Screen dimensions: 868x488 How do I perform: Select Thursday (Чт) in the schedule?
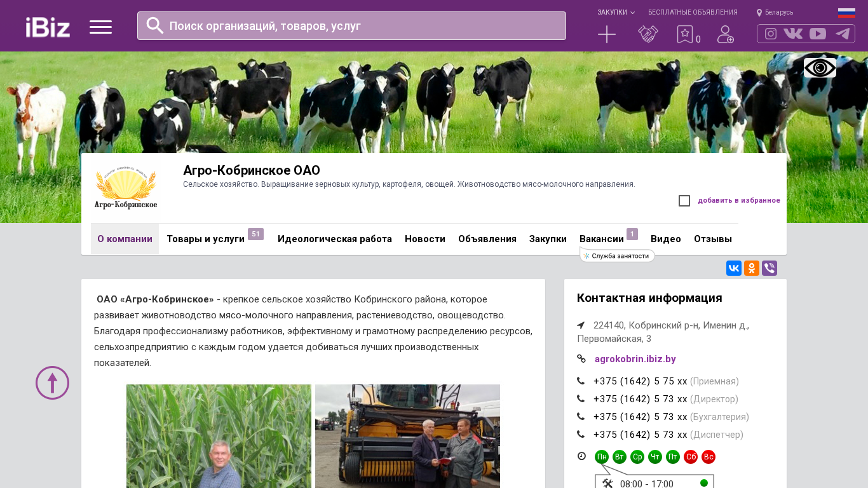[x=655, y=457]
